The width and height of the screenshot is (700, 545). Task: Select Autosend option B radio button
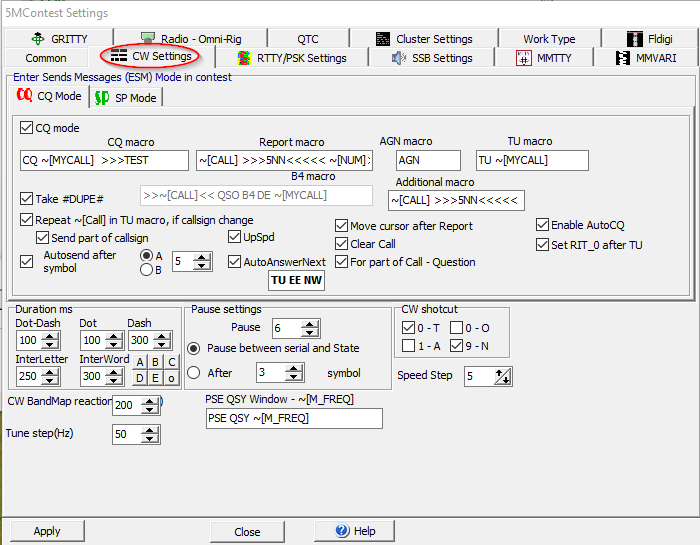146,269
